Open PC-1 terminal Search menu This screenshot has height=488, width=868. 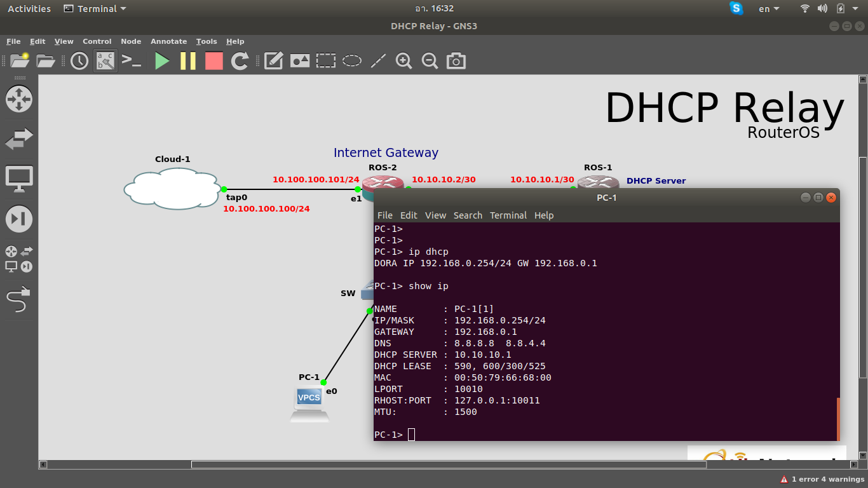point(468,215)
